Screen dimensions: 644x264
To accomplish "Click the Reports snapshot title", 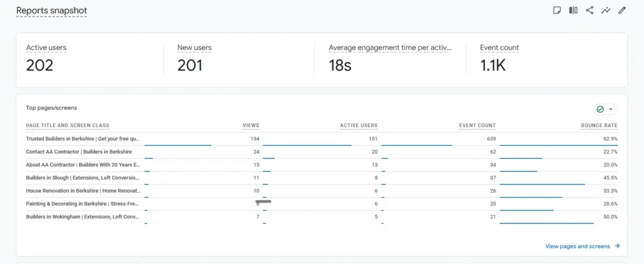I will click(x=52, y=11).
